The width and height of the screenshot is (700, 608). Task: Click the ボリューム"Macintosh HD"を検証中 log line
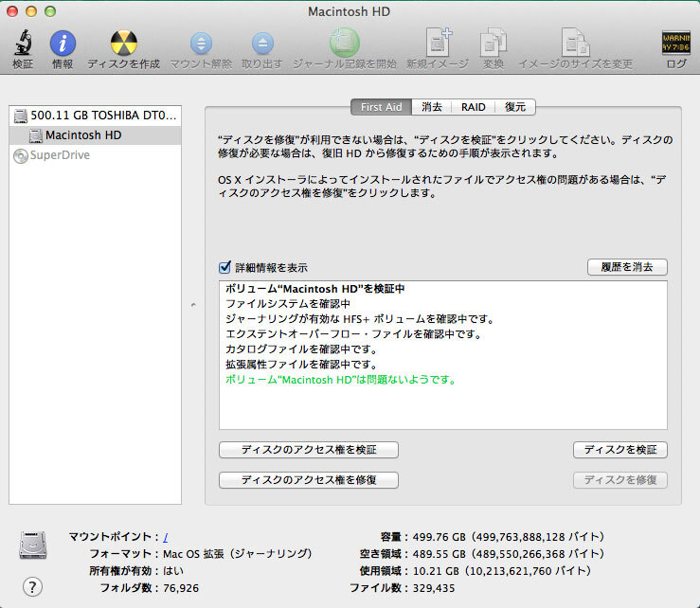coord(314,289)
